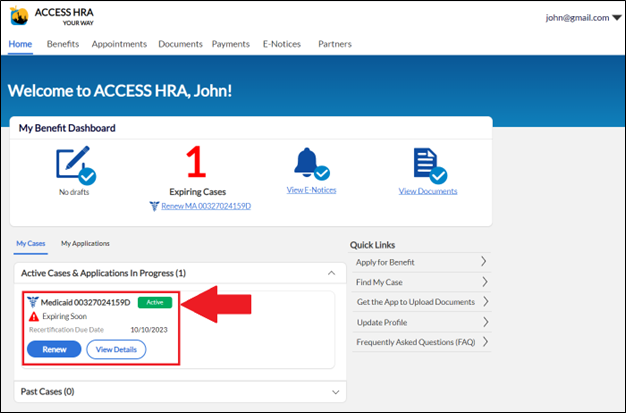Expand the Past Cases section

(x=331, y=391)
